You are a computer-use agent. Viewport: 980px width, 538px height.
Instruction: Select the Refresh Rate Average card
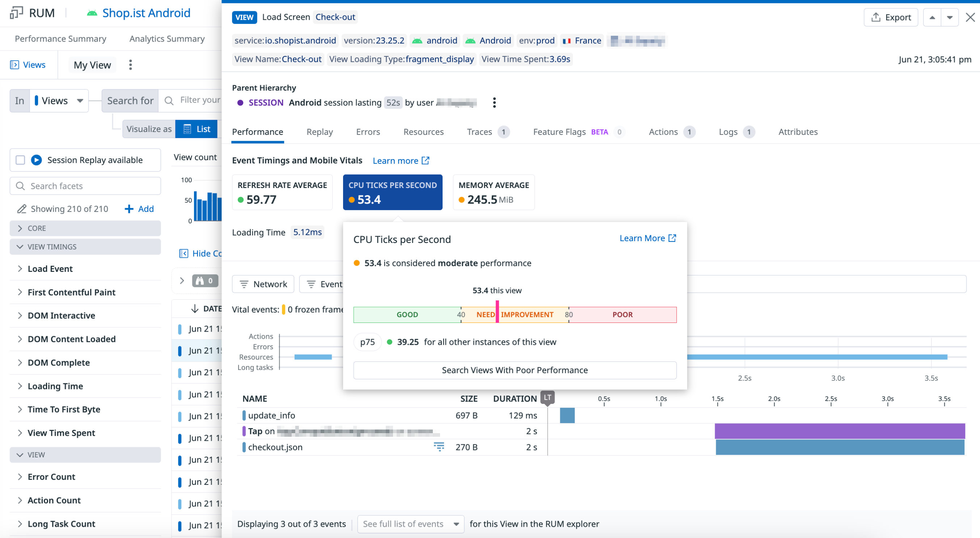tap(282, 192)
